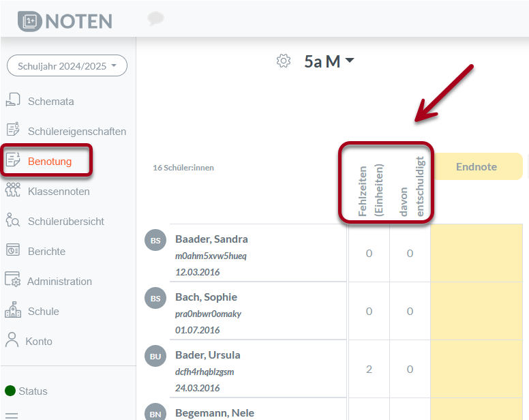This screenshot has height=420, width=529.
Task: Click the Schülerübersicht icon
Action: tap(13, 220)
